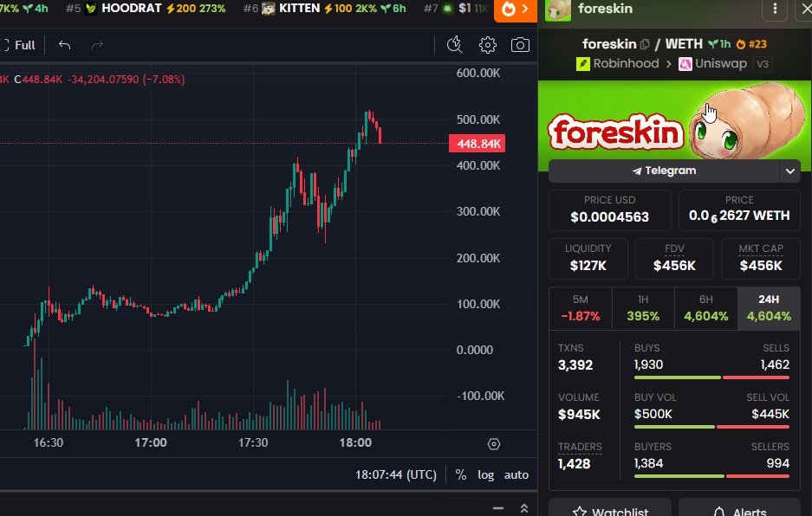Image resolution: width=812 pixels, height=516 pixels.
Task: Select the 6H timeframe tab
Action: click(705, 308)
